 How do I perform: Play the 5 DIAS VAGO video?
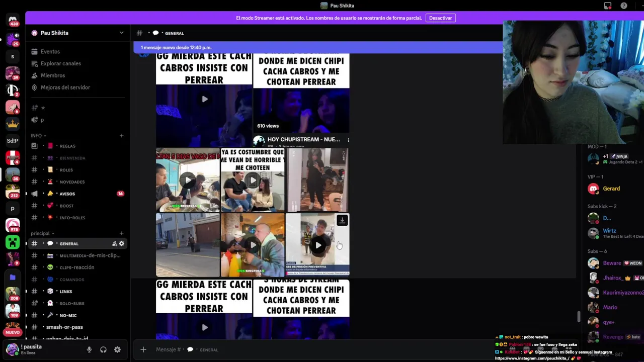click(x=188, y=179)
